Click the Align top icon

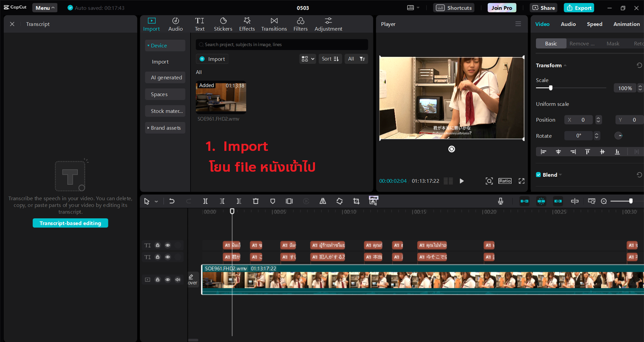coord(587,152)
